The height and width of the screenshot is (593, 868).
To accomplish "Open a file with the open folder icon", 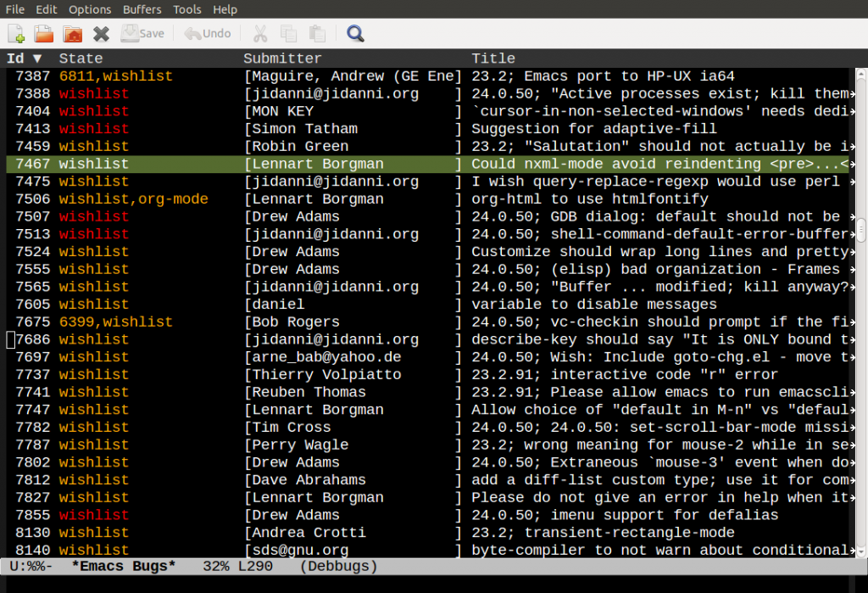I will pos(42,32).
